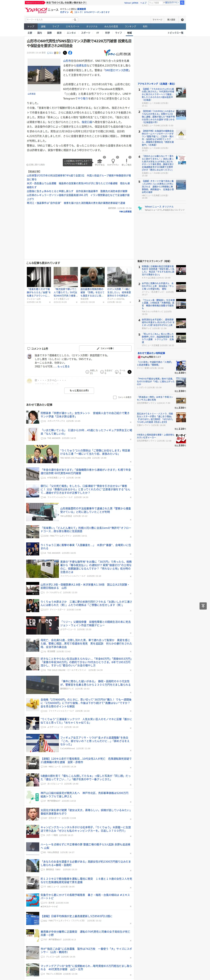Image resolution: width=210 pixels, height=980 pixels.
Task: Dismiss the ATV青森テレビ recommended article with x
Action: pyautogui.click(x=77, y=302)
